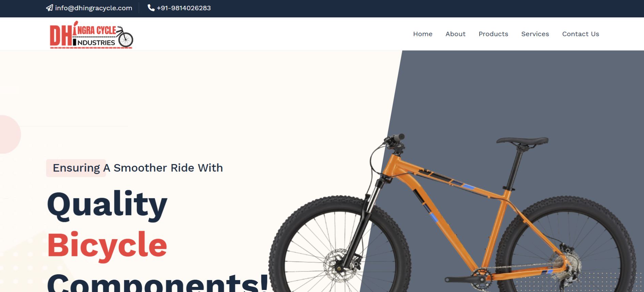Click the red Bicycle heading word

(107, 246)
